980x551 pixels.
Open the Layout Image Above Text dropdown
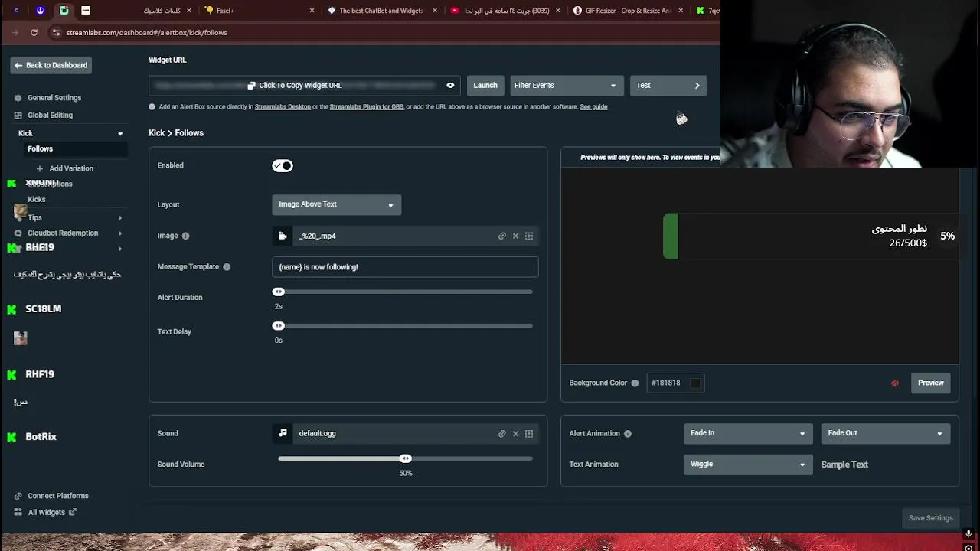click(x=336, y=204)
